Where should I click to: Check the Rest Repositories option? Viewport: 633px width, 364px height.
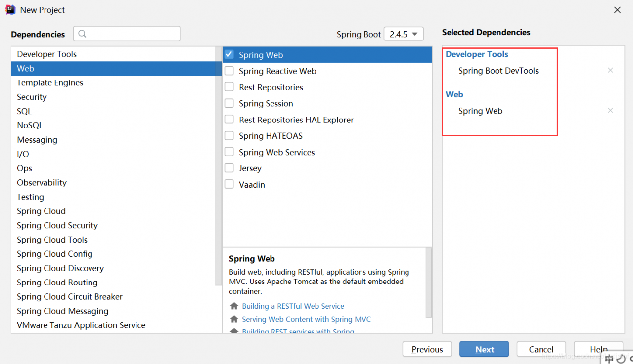pyautogui.click(x=229, y=87)
